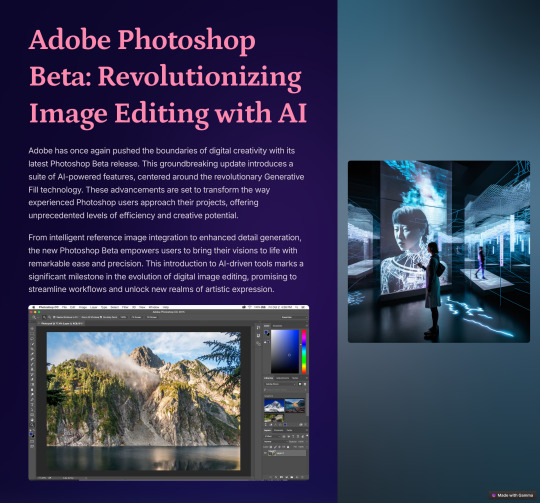Click the Color panel foreground swatch
This screenshot has height=503, width=540.
click(266, 332)
